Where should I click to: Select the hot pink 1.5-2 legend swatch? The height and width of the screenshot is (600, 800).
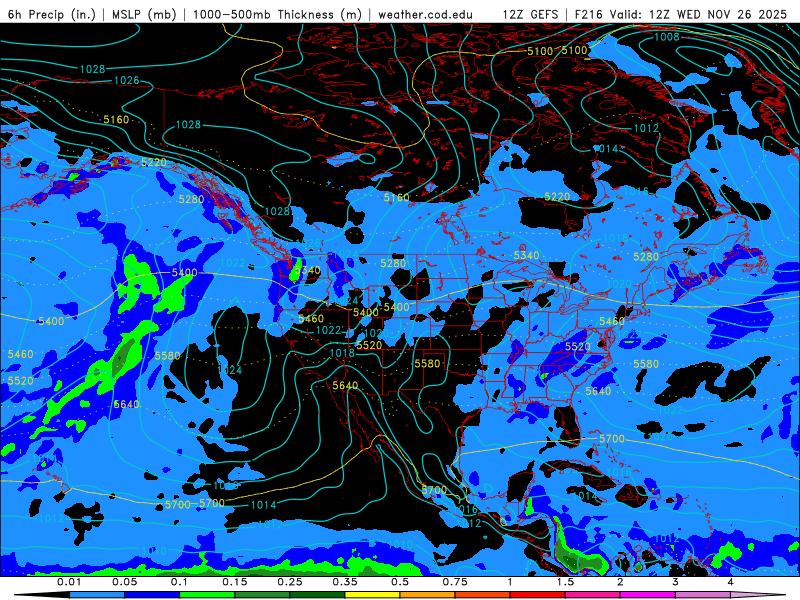coord(593,595)
